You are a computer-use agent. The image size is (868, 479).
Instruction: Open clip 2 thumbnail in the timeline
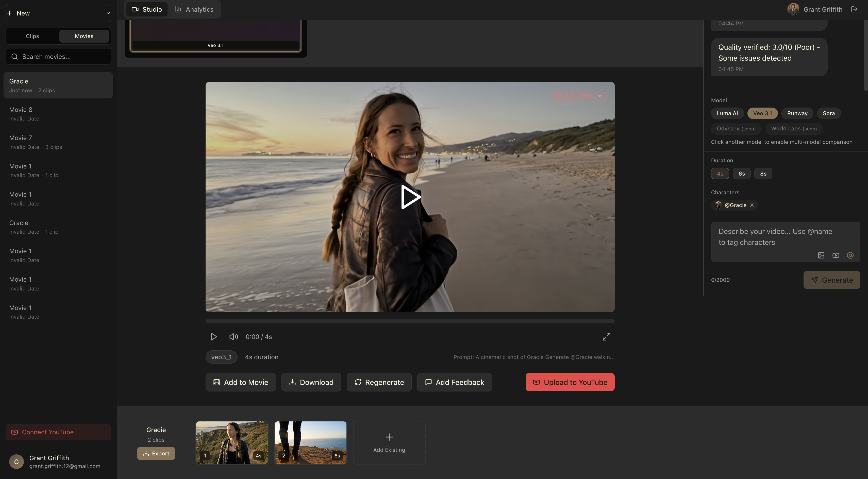pos(310,442)
